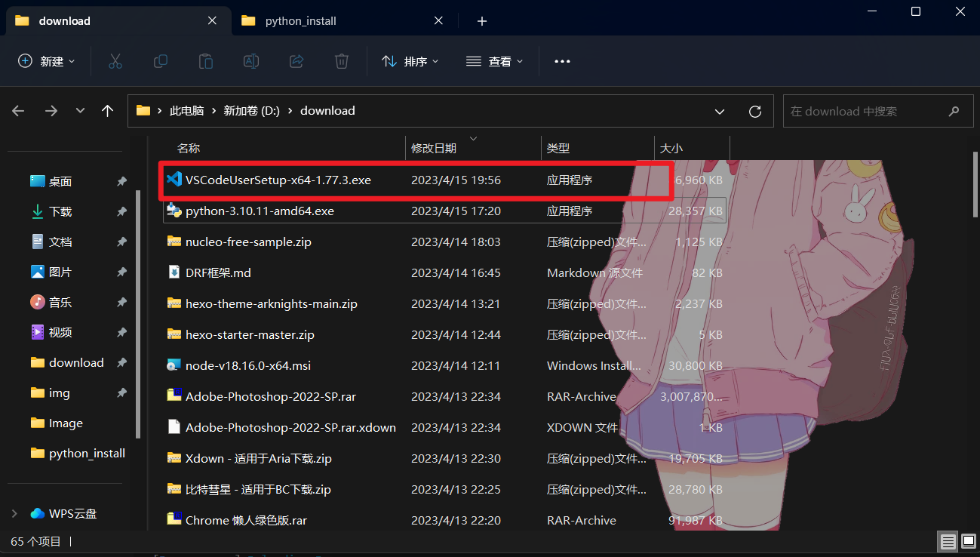Screen dimensions: 980x557
Task: Refresh the current folder view
Action: coord(754,111)
